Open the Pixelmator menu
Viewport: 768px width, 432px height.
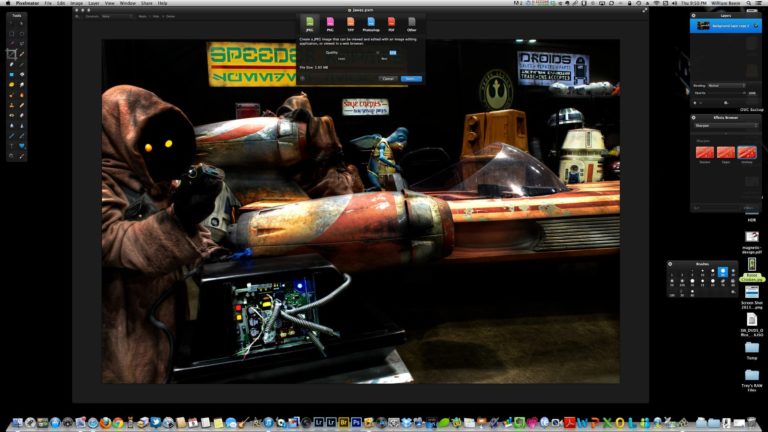[27, 3]
